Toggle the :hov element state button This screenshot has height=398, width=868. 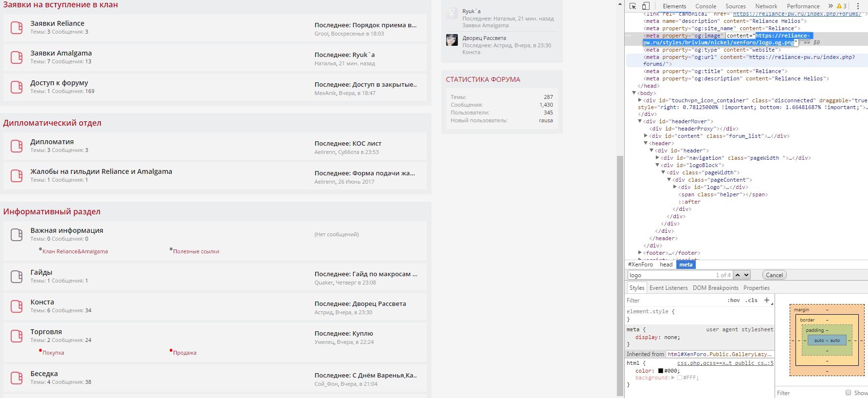(733, 301)
